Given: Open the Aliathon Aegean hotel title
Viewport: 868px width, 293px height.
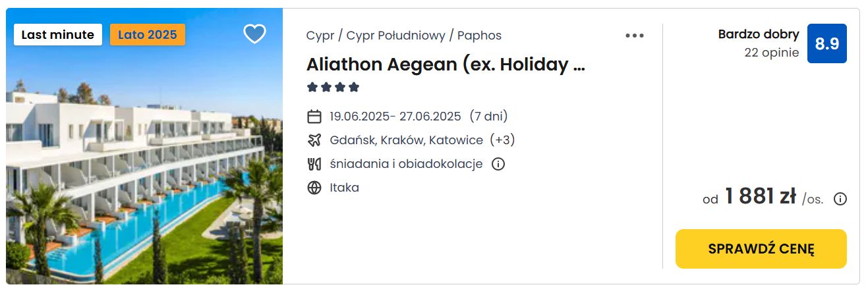Looking at the screenshot, I should coord(446,65).
